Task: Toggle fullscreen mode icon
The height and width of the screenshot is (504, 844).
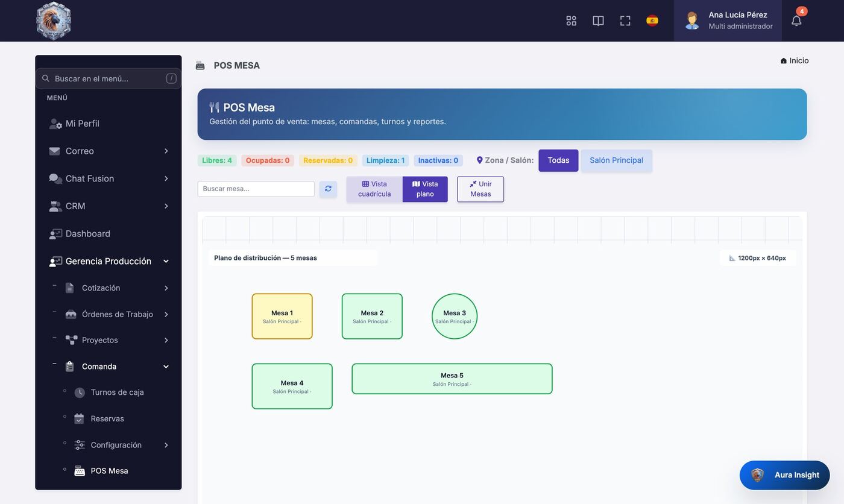Action: 625,20
